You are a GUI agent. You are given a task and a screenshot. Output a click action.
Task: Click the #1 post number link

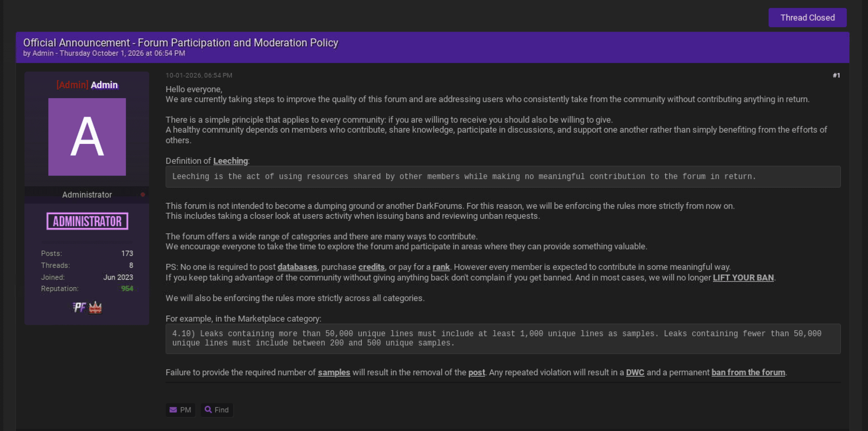tap(836, 75)
